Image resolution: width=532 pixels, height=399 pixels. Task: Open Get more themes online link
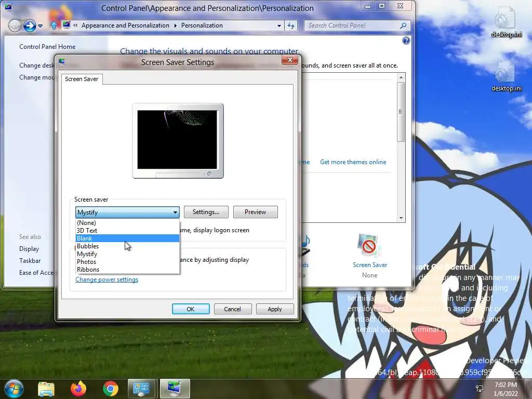(x=353, y=162)
